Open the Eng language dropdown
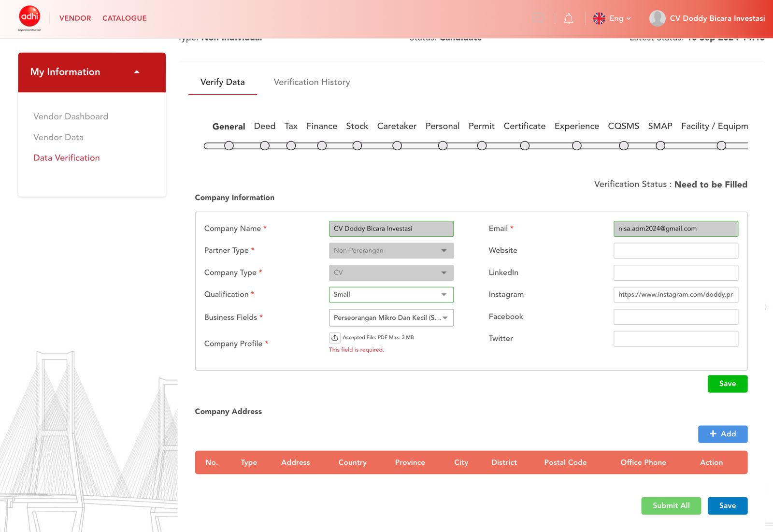 (620, 18)
